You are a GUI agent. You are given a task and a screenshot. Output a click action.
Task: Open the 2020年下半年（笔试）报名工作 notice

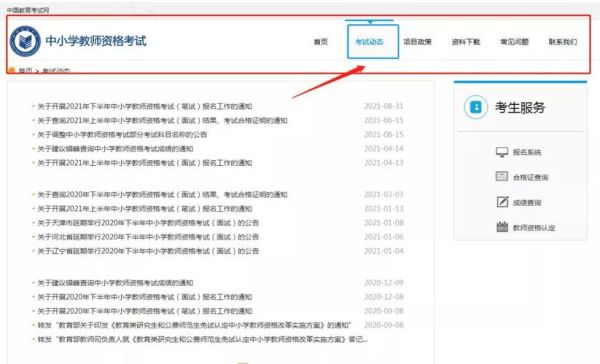tap(145, 312)
